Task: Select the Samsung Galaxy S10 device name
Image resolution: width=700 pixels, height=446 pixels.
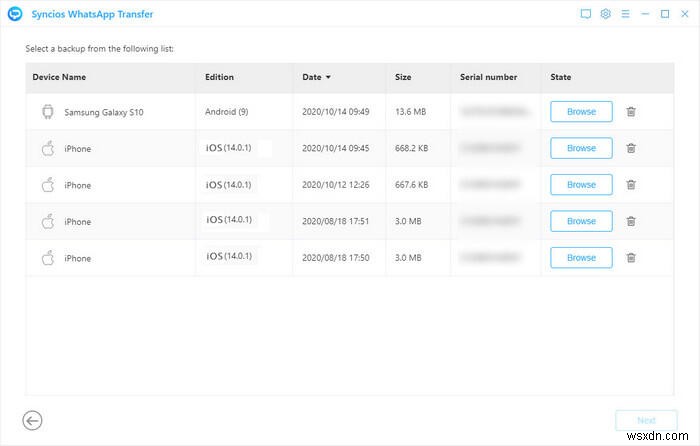Action: point(104,112)
